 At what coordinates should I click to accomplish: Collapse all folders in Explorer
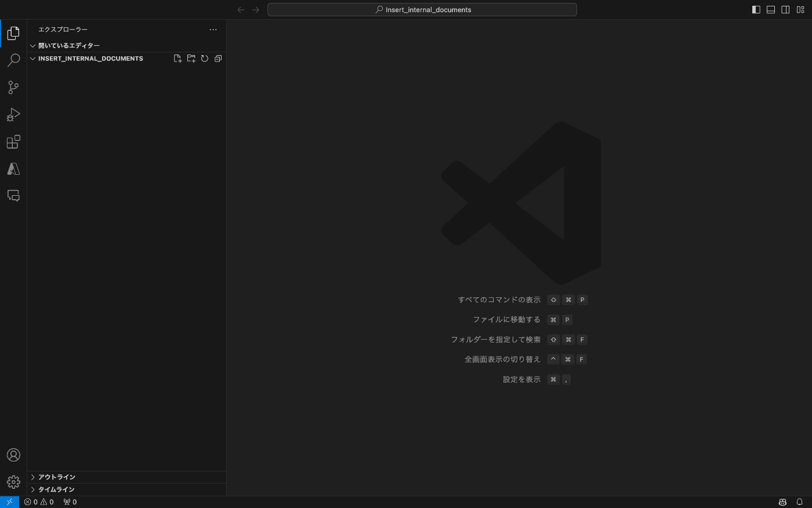(x=218, y=59)
